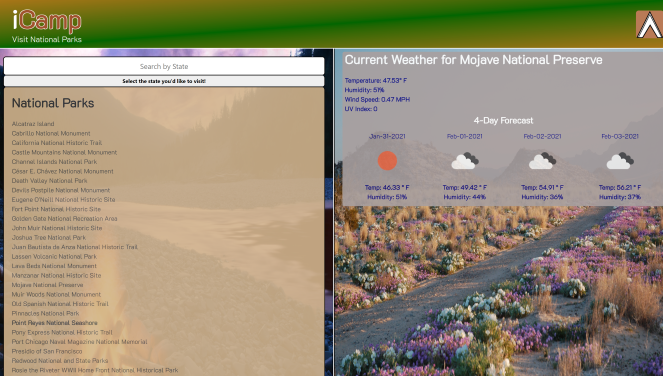Click the 'Temperature: 47.53° F' reading

[x=376, y=80]
